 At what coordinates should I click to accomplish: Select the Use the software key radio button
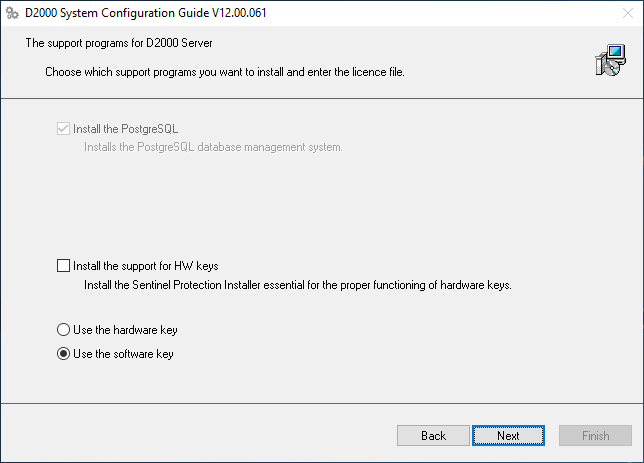coord(64,354)
